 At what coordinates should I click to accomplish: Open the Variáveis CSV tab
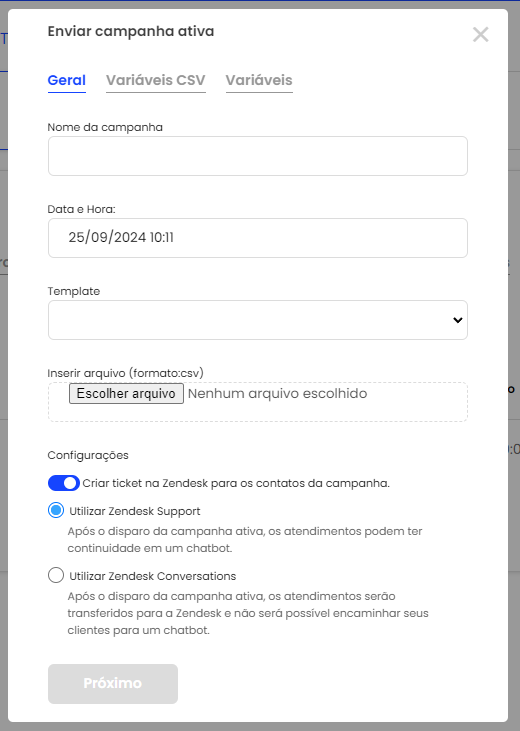tap(156, 81)
